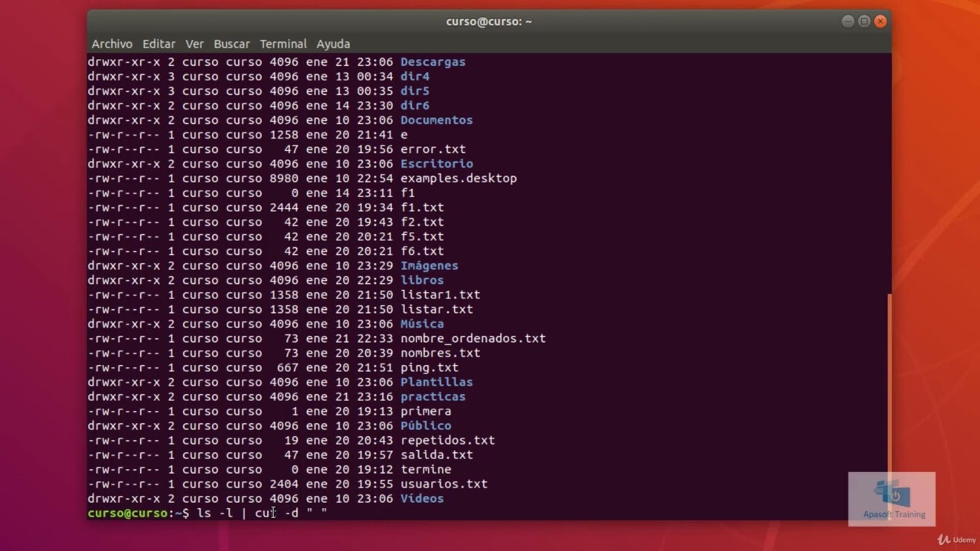Click the f1 file name without extension
The image size is (980, 551).
[407, 193]
